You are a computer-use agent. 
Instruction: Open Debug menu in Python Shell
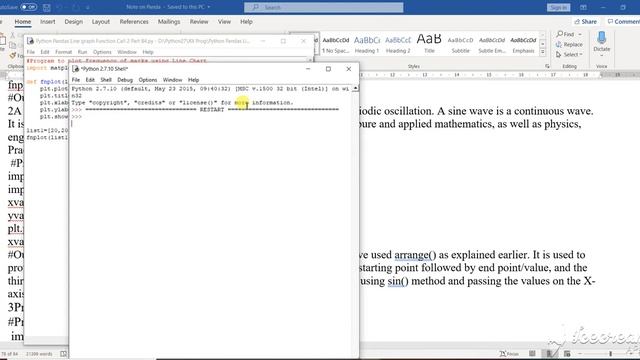[x=125, y=80]
